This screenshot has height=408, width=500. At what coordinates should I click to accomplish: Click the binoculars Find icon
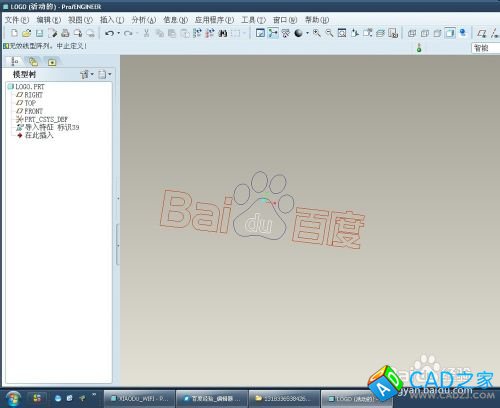pos(223,33)
